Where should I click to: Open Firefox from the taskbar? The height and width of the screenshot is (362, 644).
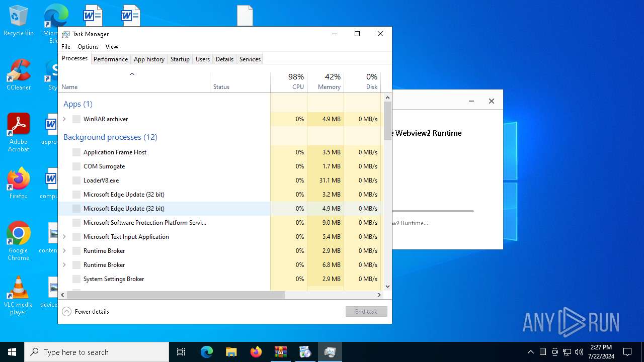pos(256,352)
